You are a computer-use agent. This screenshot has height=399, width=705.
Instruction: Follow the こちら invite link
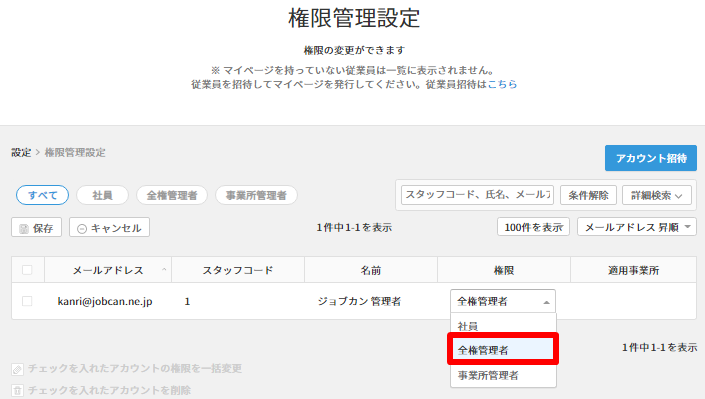pos(502,84)
